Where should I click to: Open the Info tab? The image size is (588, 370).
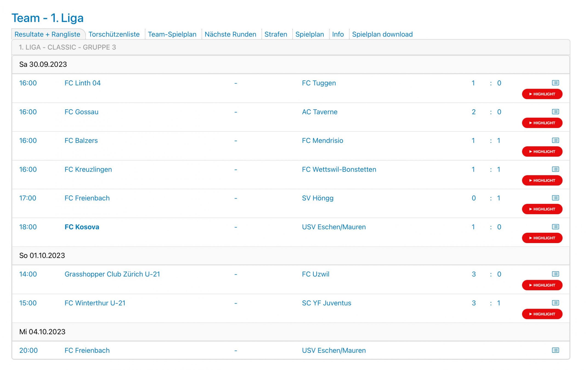(x=338, y=34)
